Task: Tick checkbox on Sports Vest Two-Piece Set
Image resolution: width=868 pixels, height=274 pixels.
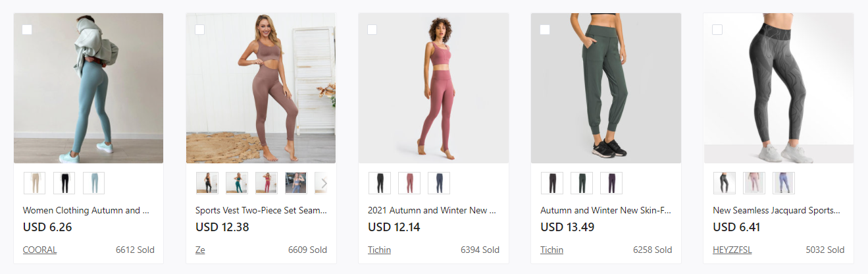Action: (x=199, y=30)
